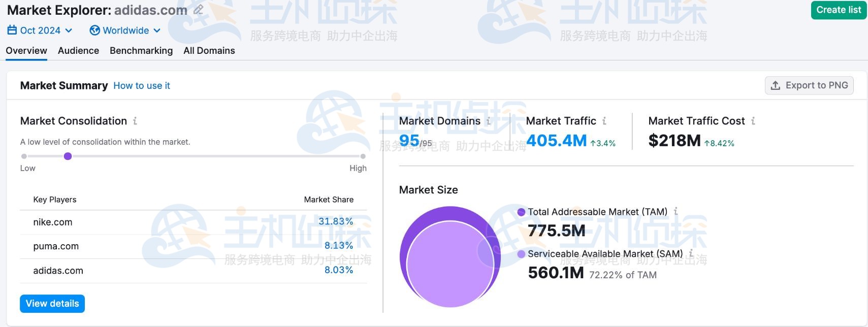Screen dimensions: 868x327
Task: Open the Market Domains info icon
Action: click(488, 121)
